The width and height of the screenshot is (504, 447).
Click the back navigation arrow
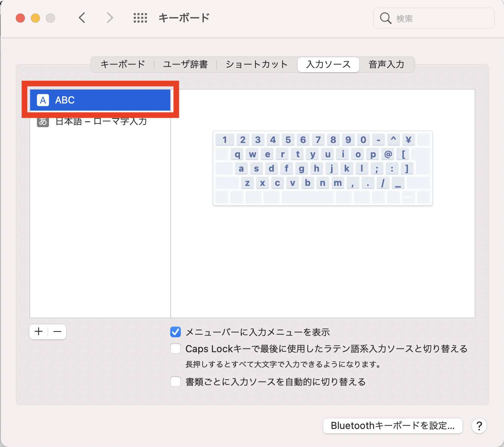click(x=82, y=18)
